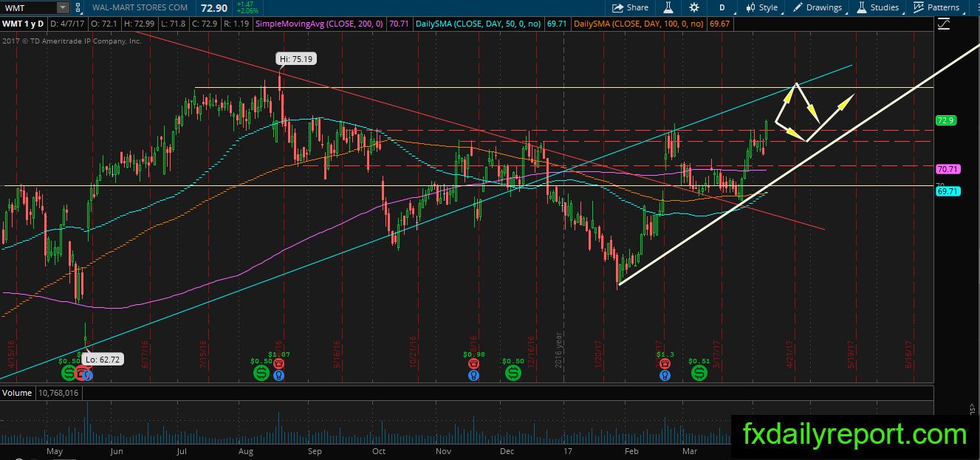The width and height of the screenshot is (980, 460).
Task: Click May green dividend icon near Lo bubble
Action: 69,373
